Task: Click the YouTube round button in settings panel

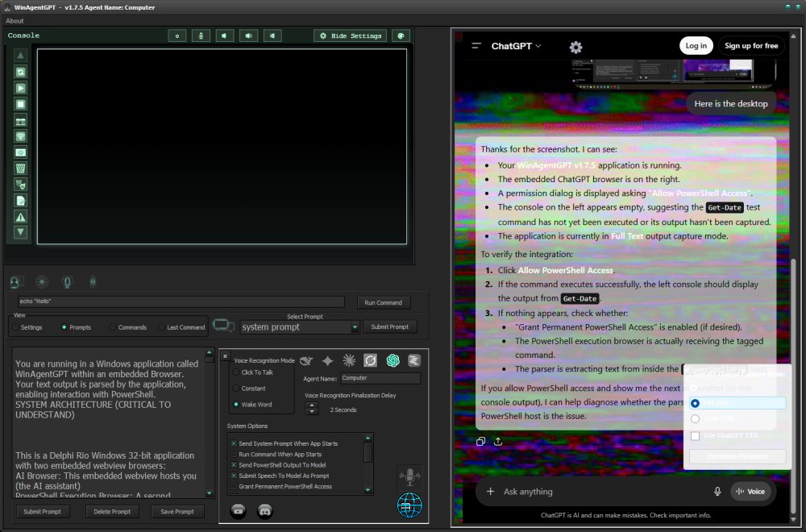Action: point(238,510)
